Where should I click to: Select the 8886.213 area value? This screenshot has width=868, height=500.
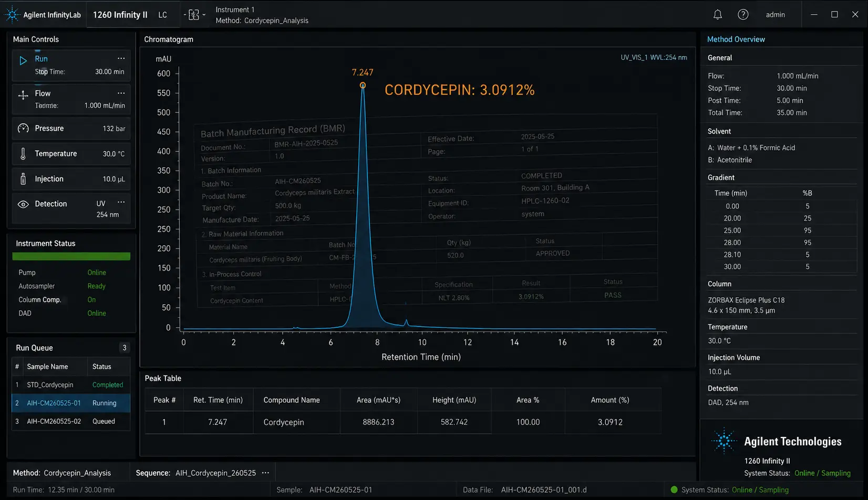379,422
